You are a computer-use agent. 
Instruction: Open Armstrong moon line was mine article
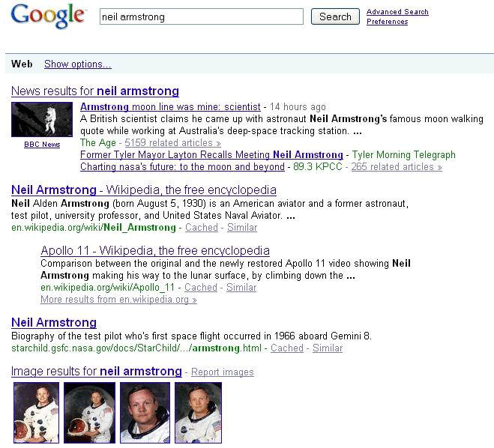click(x=170, y=106)
